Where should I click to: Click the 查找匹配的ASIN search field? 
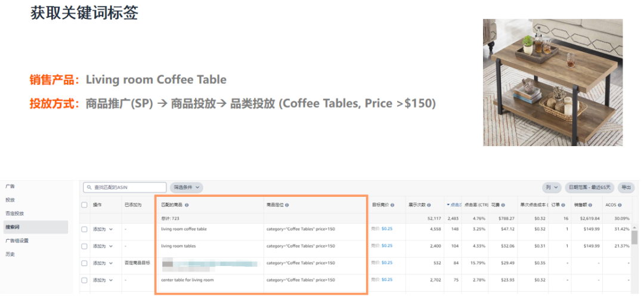125,187
